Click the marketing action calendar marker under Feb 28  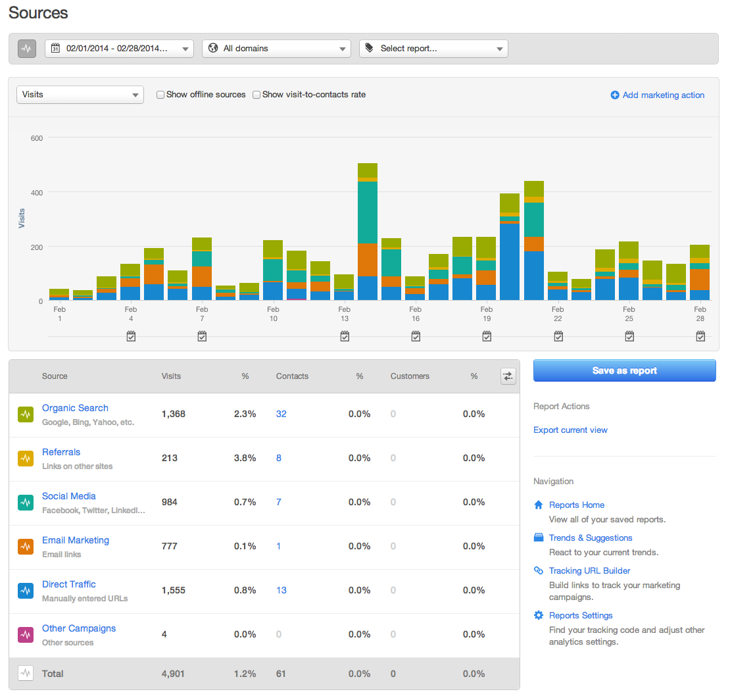[x=700, y=336]
